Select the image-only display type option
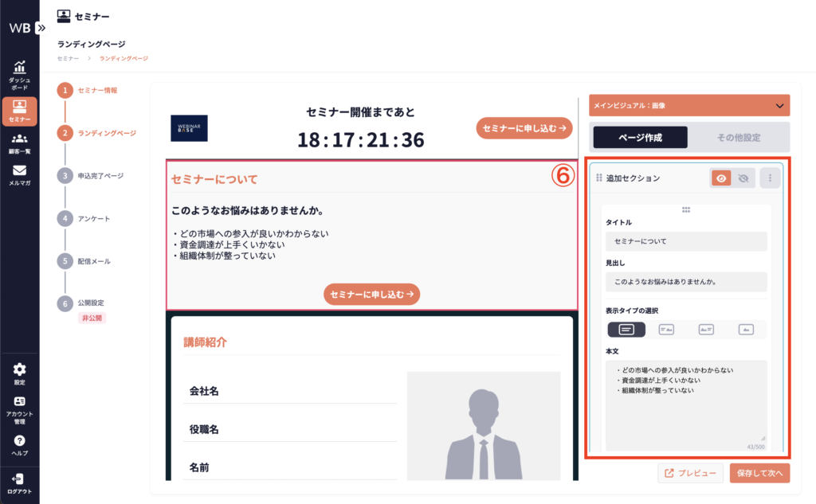The width and height of the screenshot is (816, 504). [x=746, y=329]
